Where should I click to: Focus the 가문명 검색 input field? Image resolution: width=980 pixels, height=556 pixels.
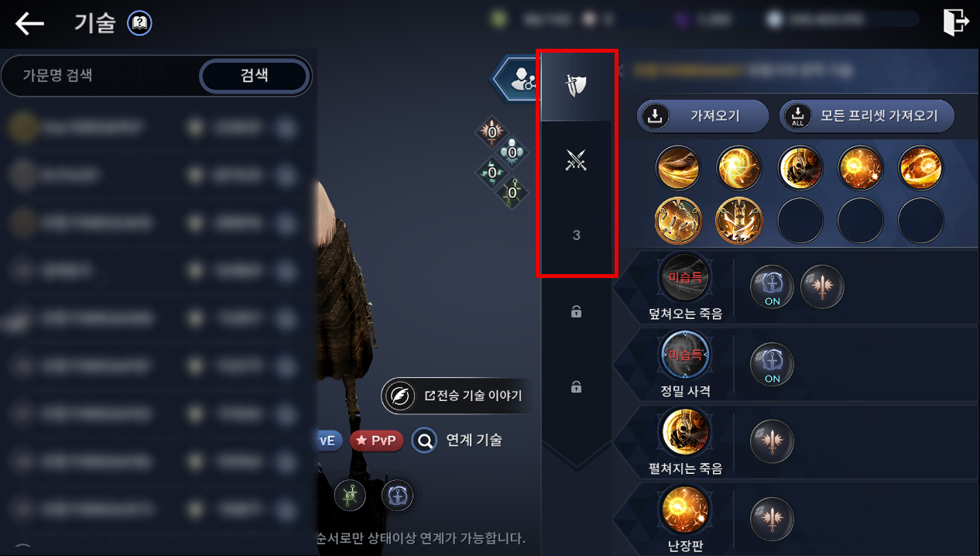tap(101, 75)
